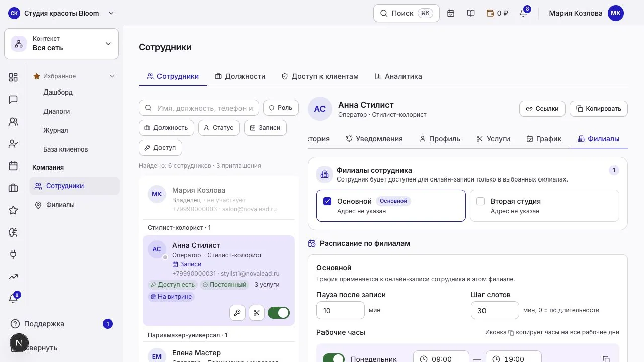Check the Вторая студия branch checkbox

[480, 201]
